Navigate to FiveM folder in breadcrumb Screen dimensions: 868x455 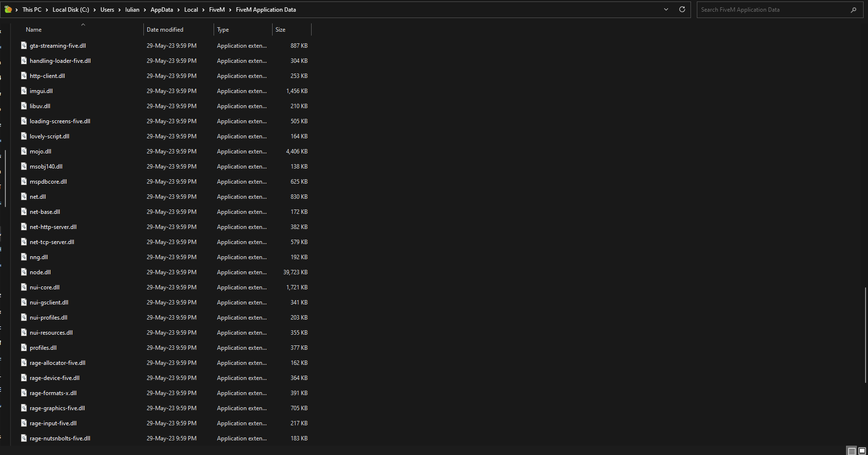217,10
